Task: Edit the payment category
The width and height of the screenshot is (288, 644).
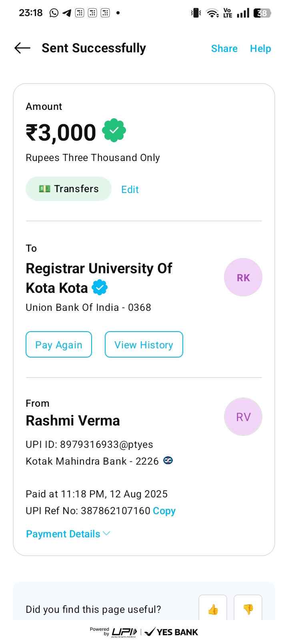Action: point(130,189)
